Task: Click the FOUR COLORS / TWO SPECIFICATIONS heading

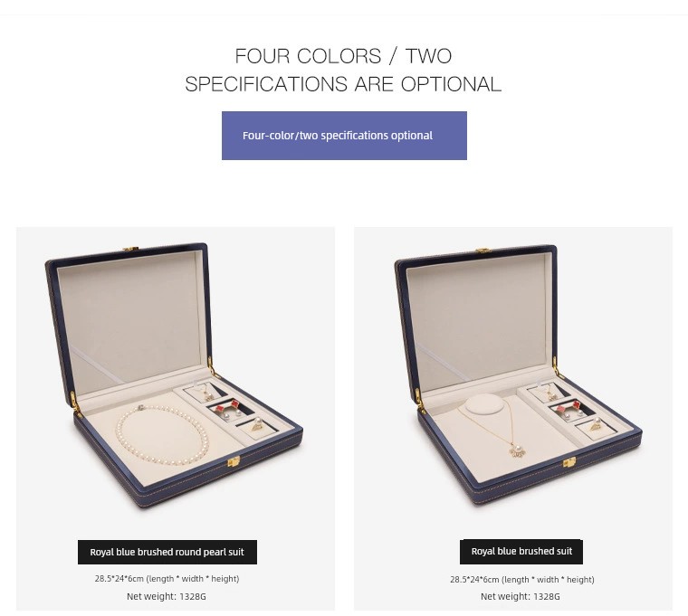Action: (x=344, y=70)
